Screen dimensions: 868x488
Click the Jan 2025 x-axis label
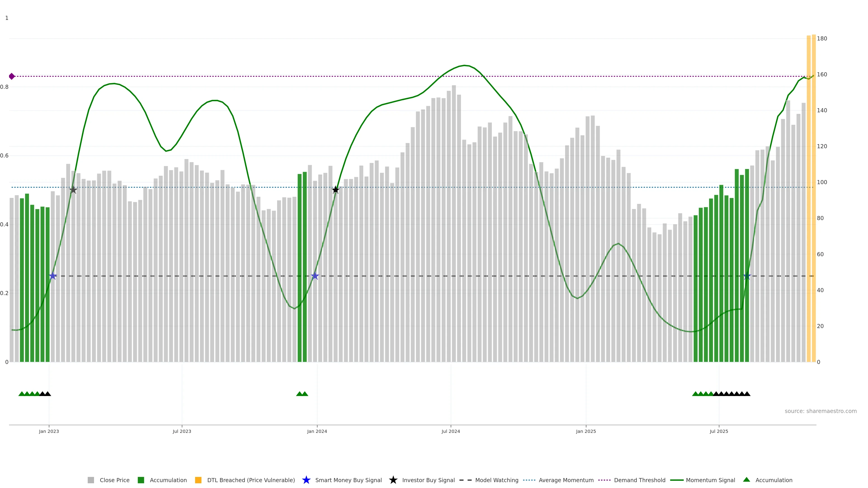pyautogui.click(x=586, y=432)
